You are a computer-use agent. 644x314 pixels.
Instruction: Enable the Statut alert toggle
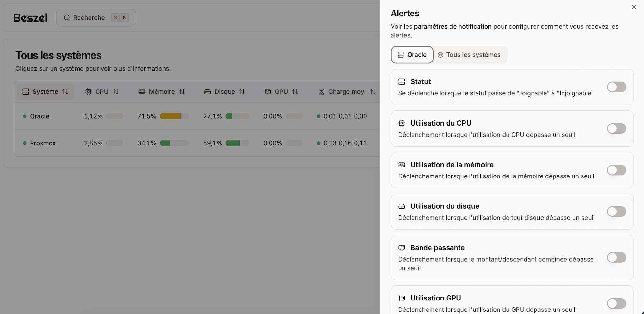click(x=616, y=87)
